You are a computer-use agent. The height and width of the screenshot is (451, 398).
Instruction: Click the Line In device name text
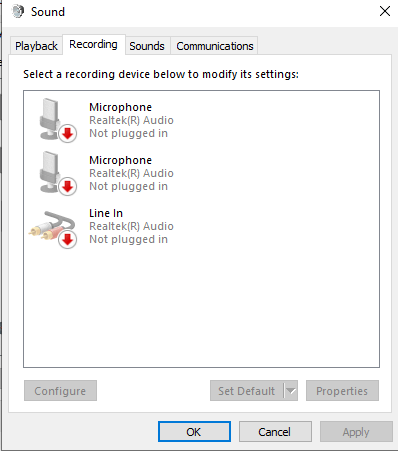coord(106,213)
